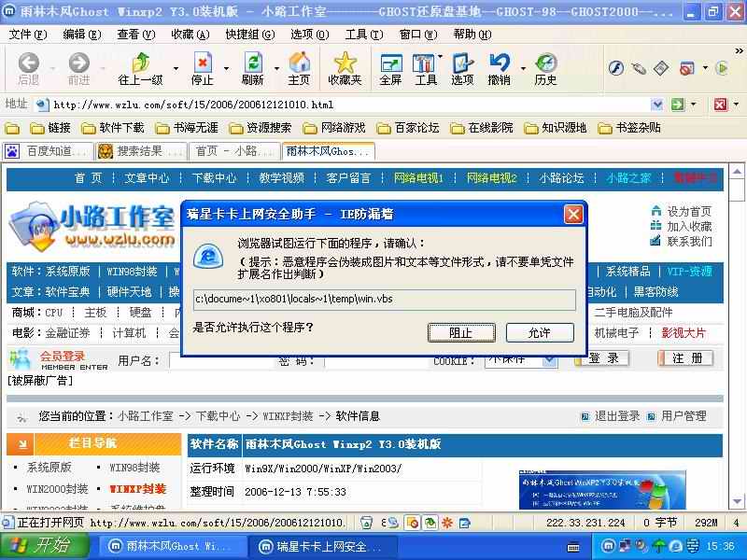Click the Flash filter icon in toolbar

(616, 68)
